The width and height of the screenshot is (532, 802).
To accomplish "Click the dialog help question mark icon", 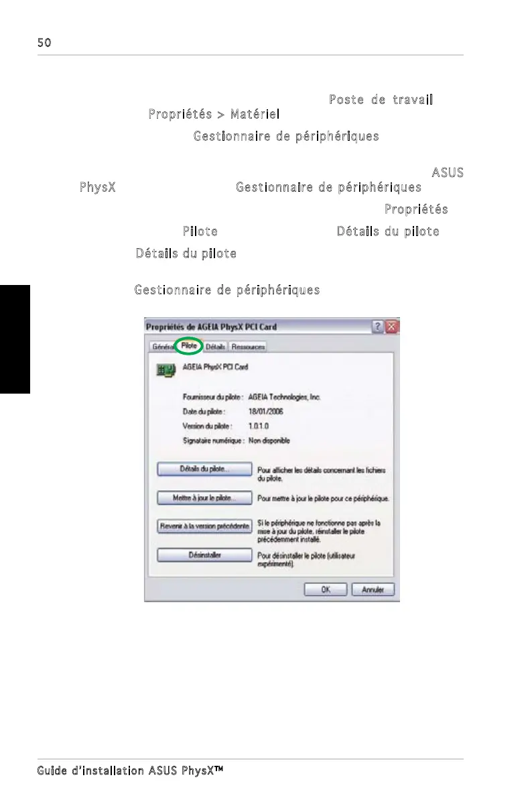I will click(378, 327).
